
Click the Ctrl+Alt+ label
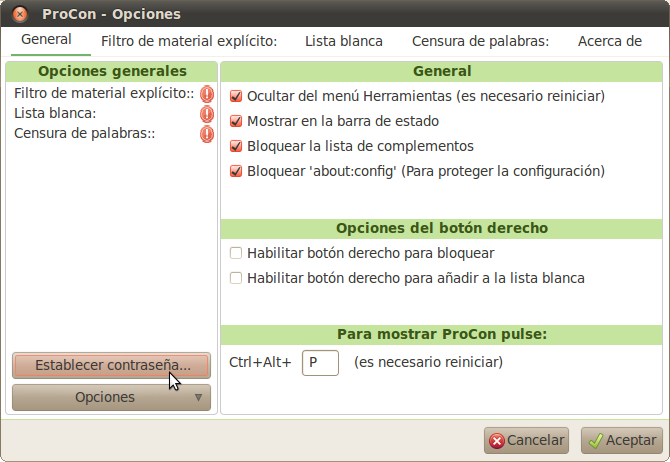pos(260,362)
